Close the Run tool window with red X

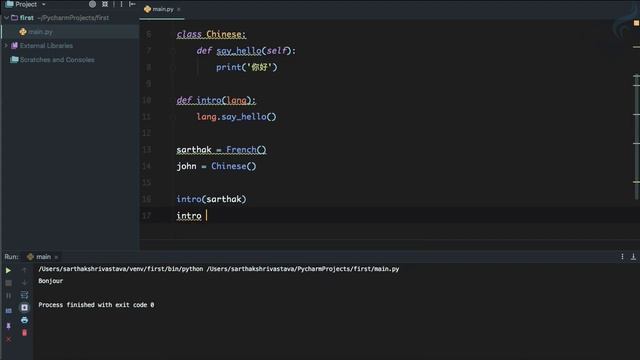9,339
